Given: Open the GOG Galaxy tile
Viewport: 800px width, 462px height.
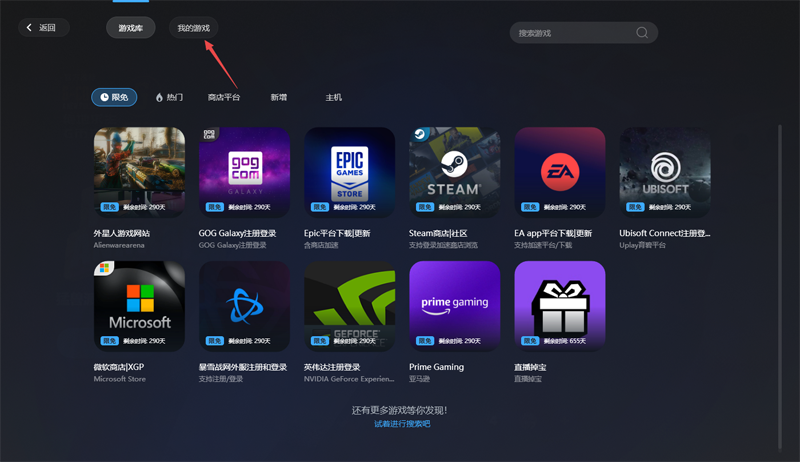Looking at the screenshot, I should (244, 172).
